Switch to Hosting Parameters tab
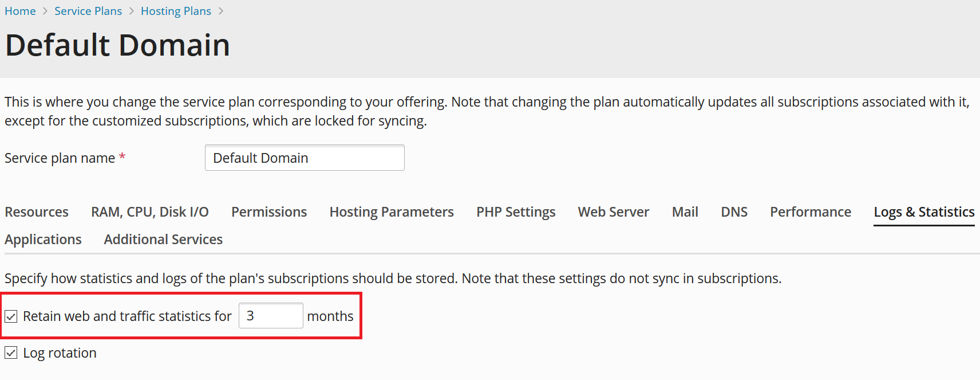980x380 pixels. tap(392, 212)
